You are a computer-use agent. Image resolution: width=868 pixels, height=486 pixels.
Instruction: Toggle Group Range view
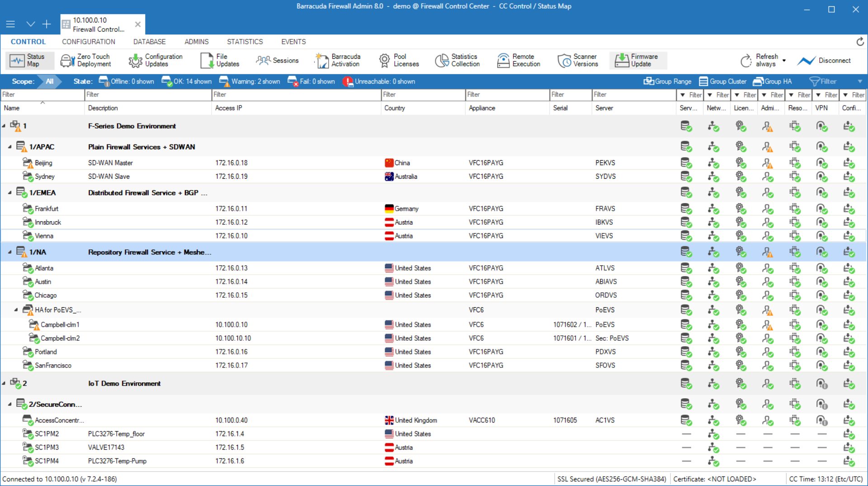[667, 81]
